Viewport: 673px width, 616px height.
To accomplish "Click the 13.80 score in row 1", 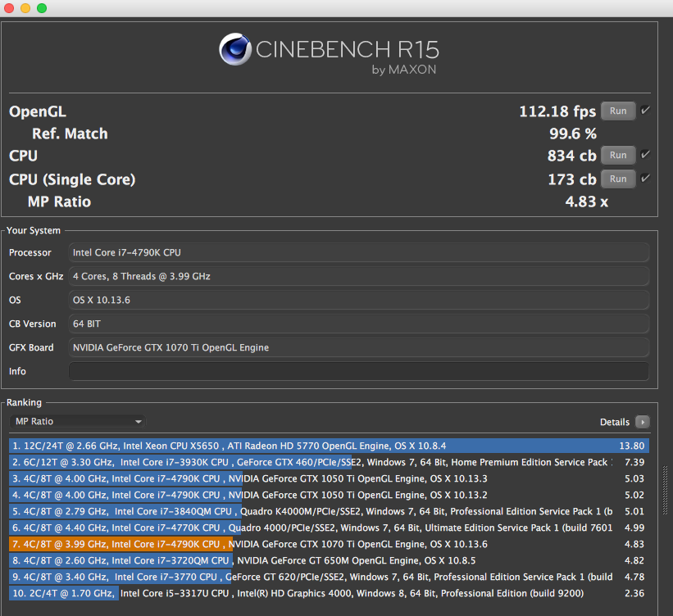I will pyautogui.click(x=631, y=446).
